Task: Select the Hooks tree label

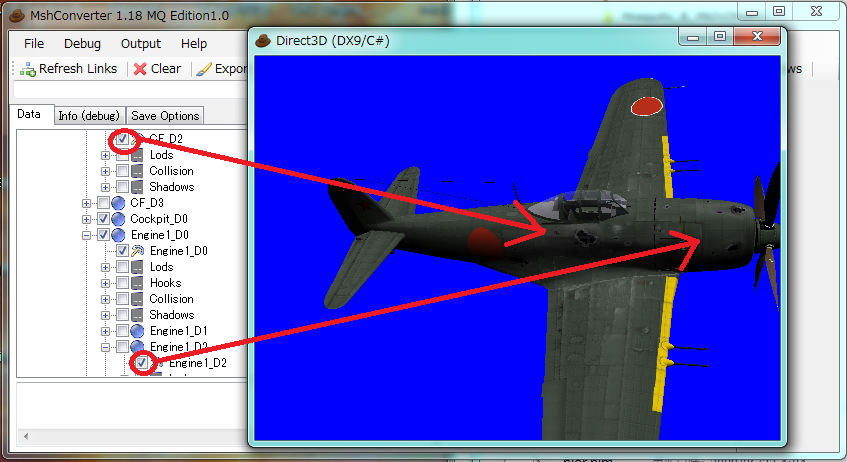Action: [165, 283]
